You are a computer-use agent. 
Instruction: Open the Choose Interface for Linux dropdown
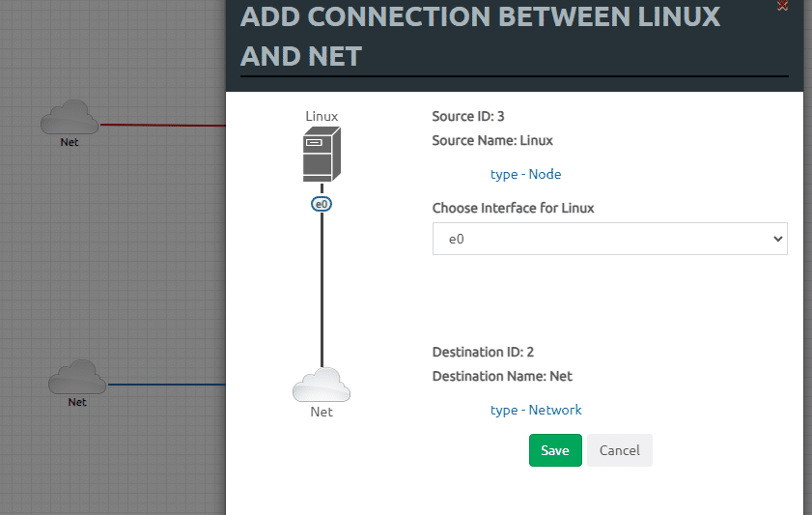[609, 239]
